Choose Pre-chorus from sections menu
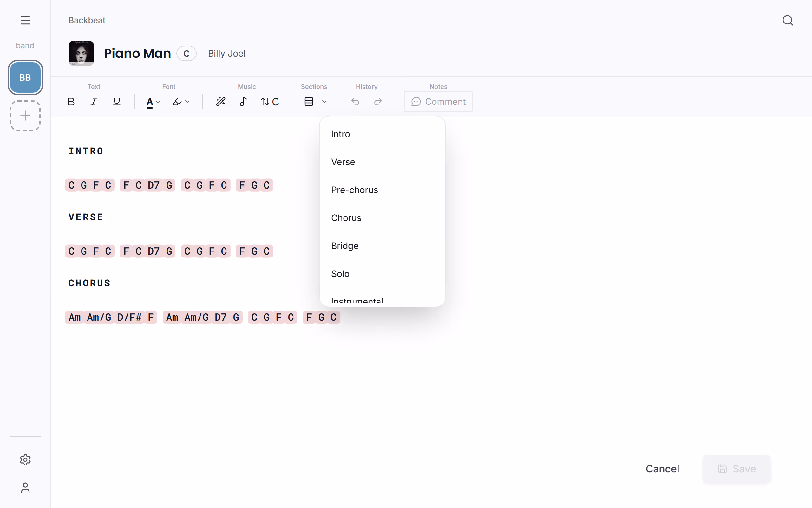The height and width of the screenshot is (508, 812). (x=382, y=190)
